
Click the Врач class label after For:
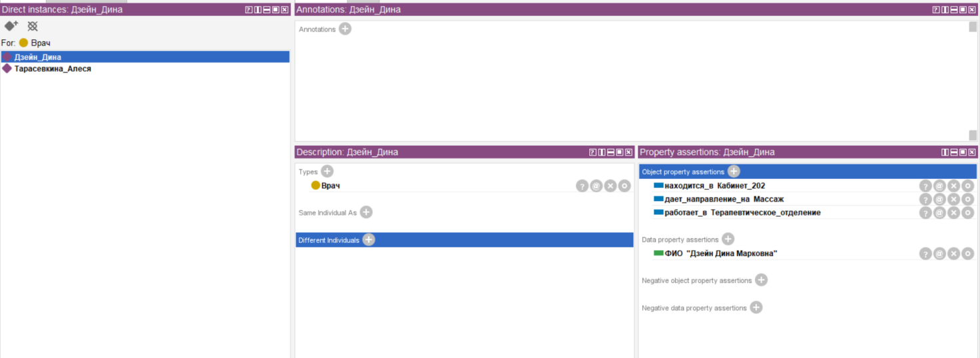click(41, 43)
